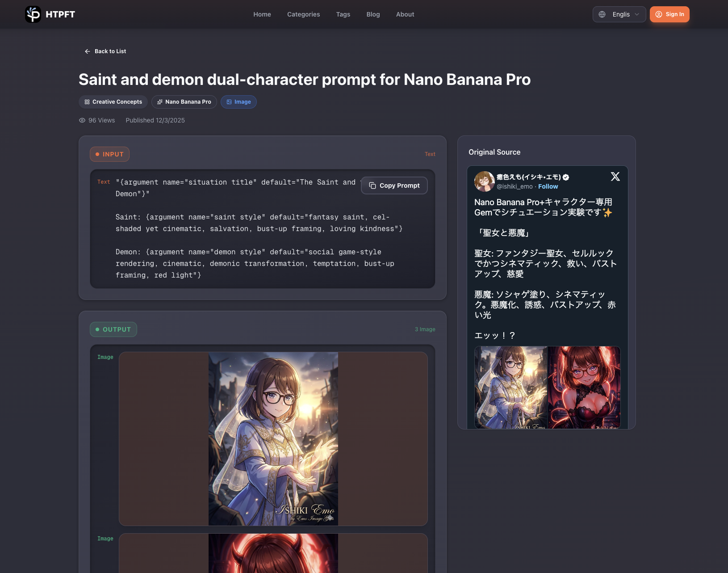Select the Creative Concepts tag
This screenshot has height=573, width=728.
[113, 102]
